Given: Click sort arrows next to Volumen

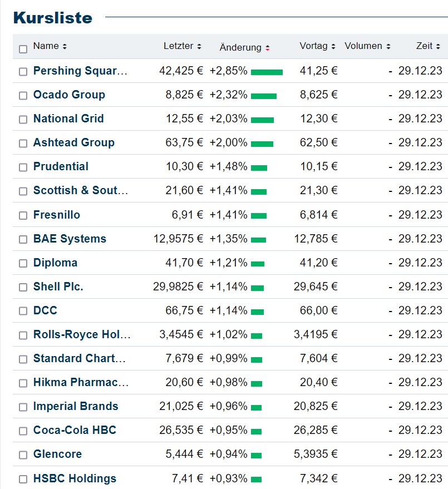Looking at the screenshot, I should [388, 47].
